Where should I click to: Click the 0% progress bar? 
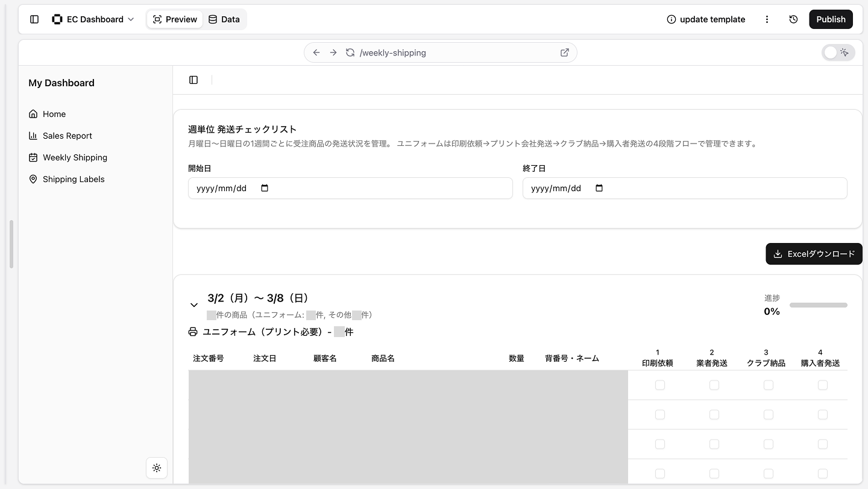point(819,305)
